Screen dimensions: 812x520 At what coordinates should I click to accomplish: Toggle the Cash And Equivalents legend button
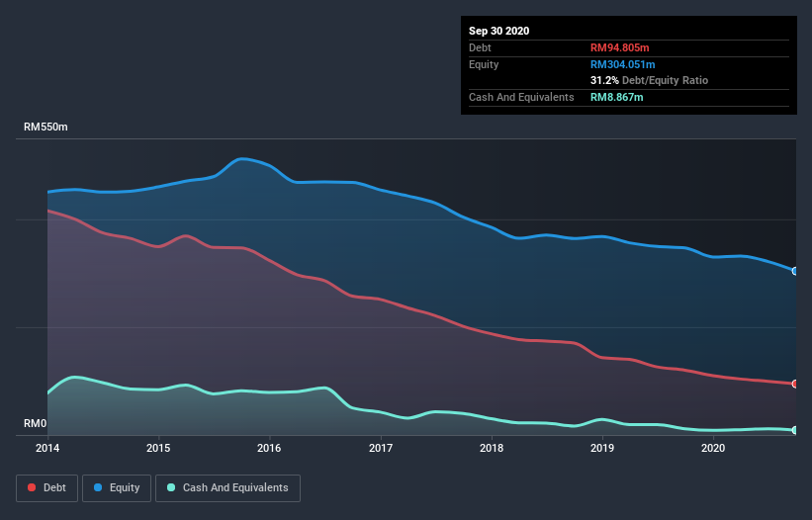coord(227,488)
